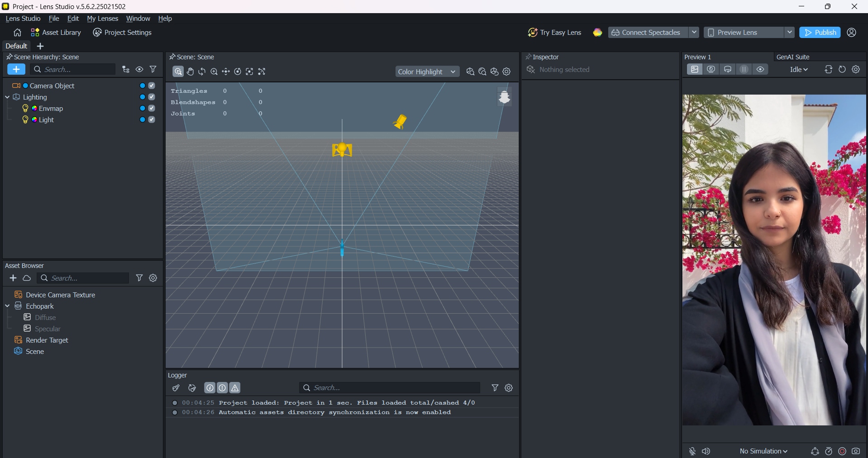Click the colorful GenAI orb icon
Screen dimensions: 868x458
[x=597, y=33]
